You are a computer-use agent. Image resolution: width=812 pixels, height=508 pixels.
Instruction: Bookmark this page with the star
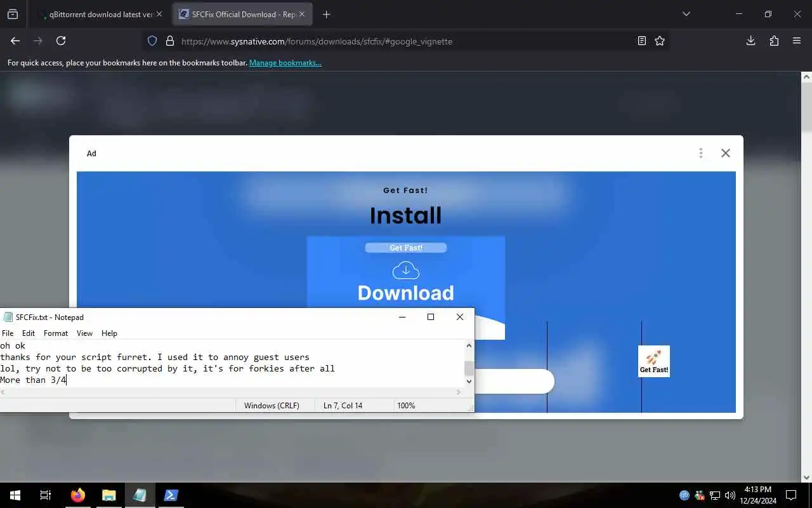point(660,41)
